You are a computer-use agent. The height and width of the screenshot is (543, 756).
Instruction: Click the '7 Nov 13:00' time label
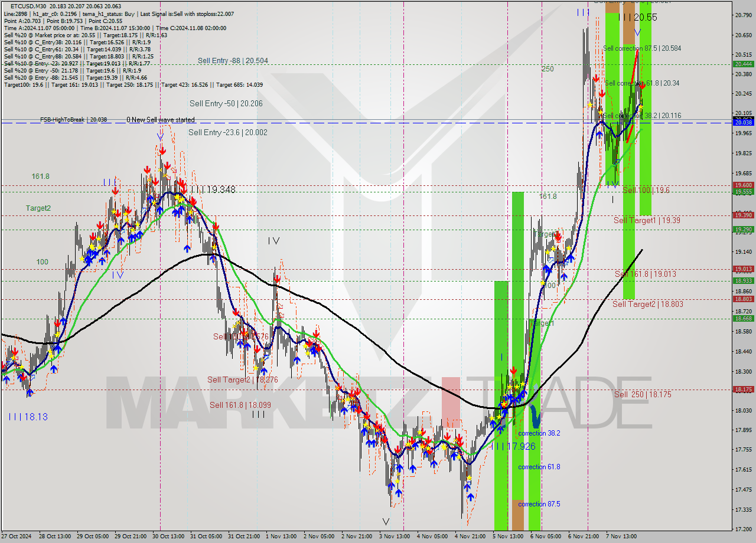[621, 537]
